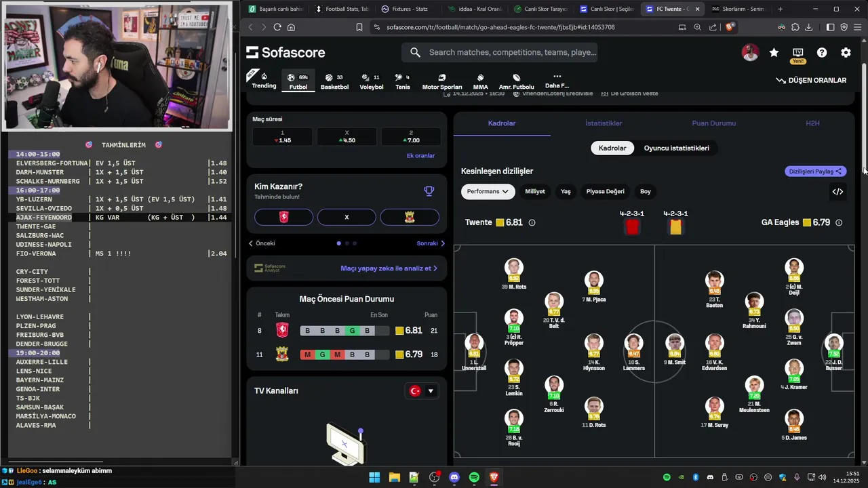This screenshot has height=488, width=868.
Task: Toggle the Boy lineup filter
Action: 646,192
